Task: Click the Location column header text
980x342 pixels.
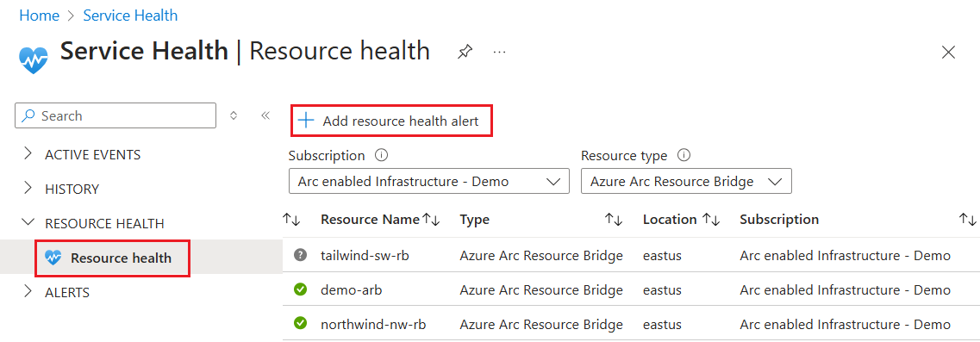Action: coord(670,220)
